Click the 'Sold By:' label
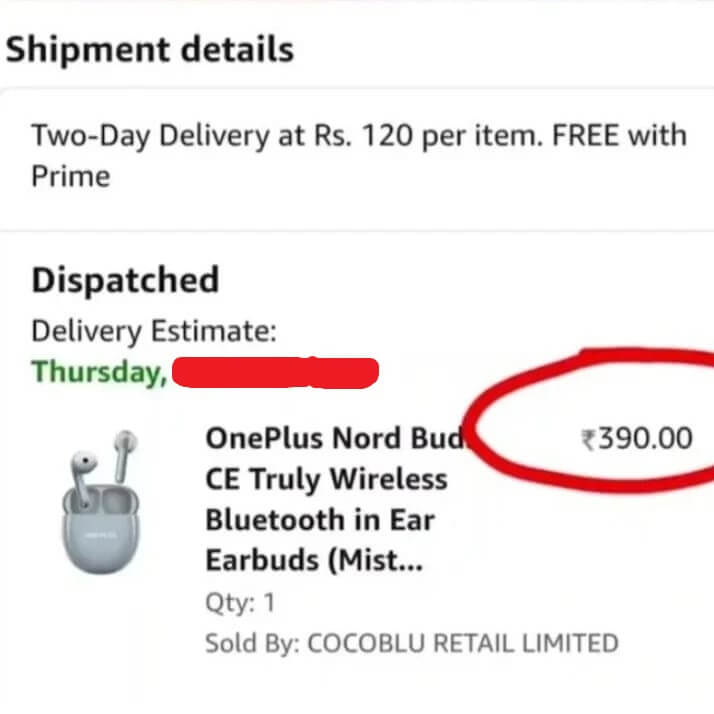Image resolution: width=714 pixels, height=714 pixels. click(x=251, y=642)
